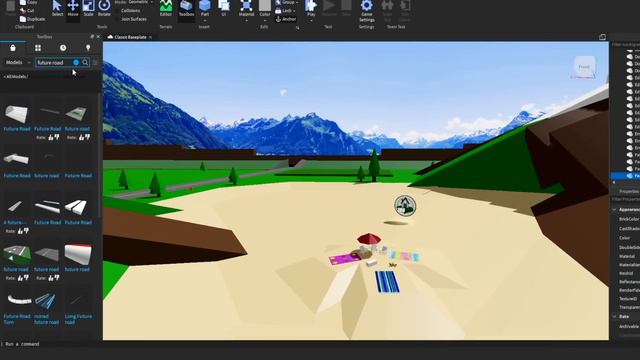Thumbs-up the 'A future...' model
Image resolution: width=640 pixels, height=360 pixels.
click(19, 231)
